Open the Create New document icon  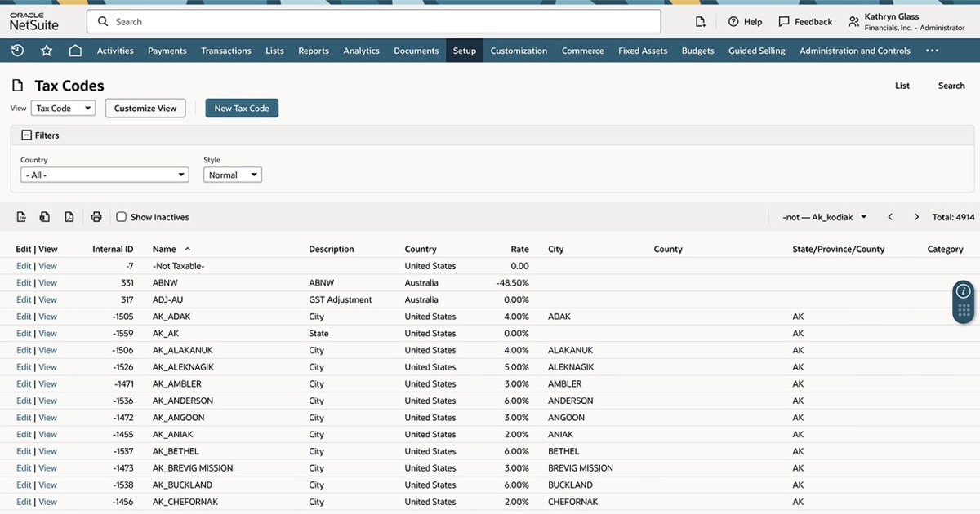(700, 21)
